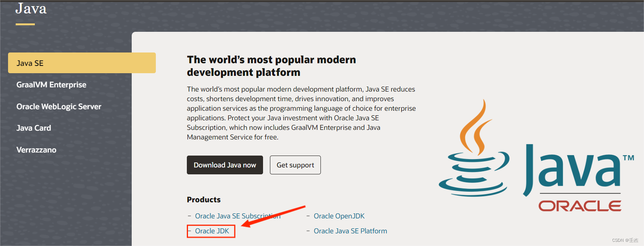This screenshot has width=644, height=246.
Task: Follow the Oracle OpenJDK link
Action: coord(339,216)
